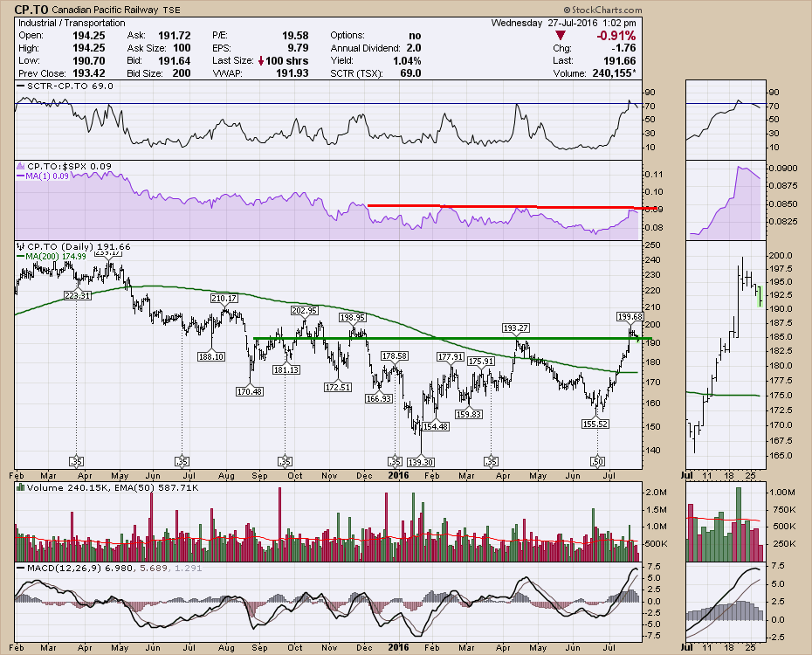Click the volume bars icon beside Volume legend
The image size is (812, 655).
21,487
